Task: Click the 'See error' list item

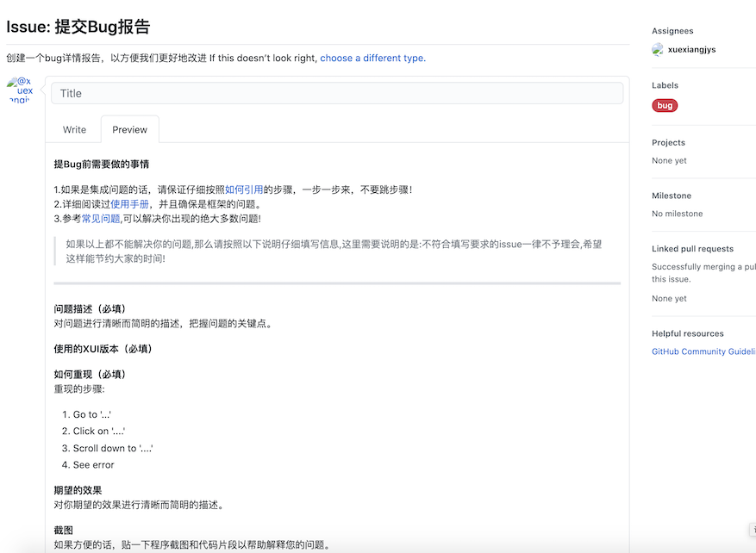Action: click(94, 465)
